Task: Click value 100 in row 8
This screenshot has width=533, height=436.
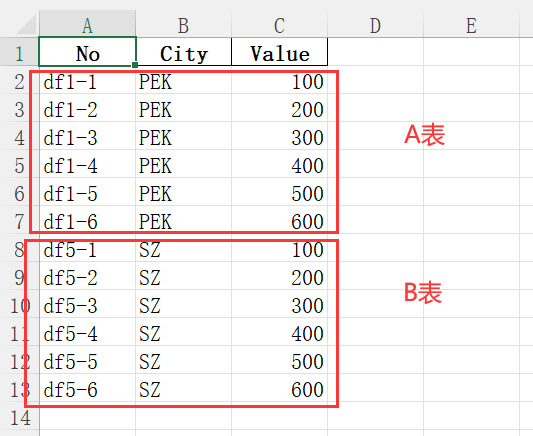Action: tap(280, 248)
